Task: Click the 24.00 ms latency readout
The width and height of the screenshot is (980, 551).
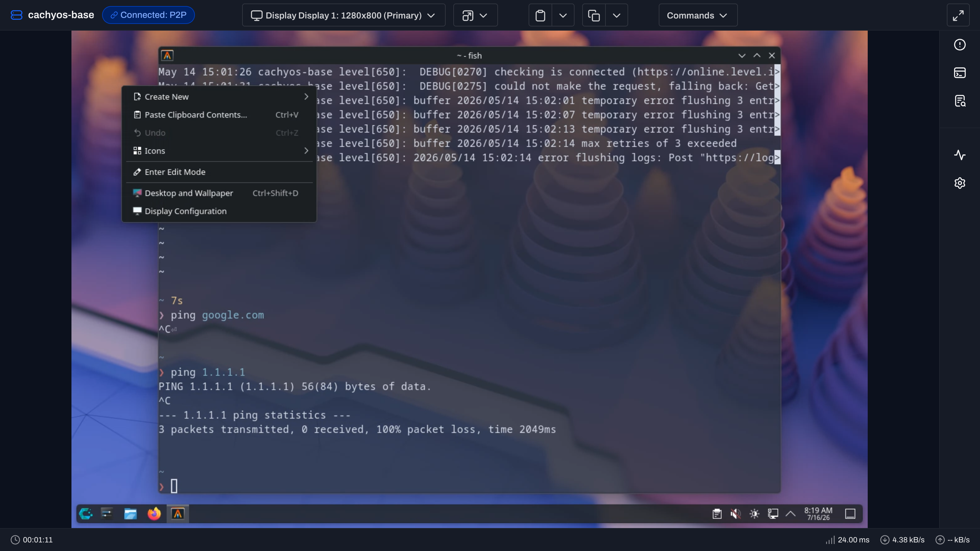Action: 853,540
